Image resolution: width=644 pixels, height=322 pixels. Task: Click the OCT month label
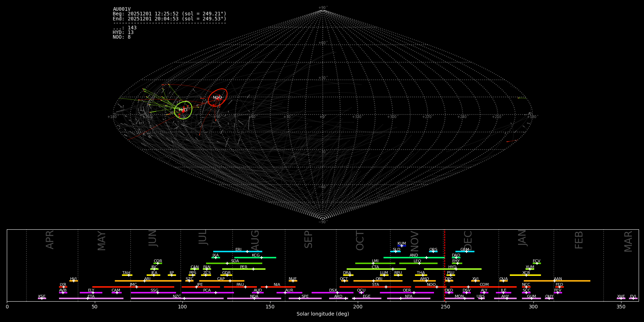point(360,240)
